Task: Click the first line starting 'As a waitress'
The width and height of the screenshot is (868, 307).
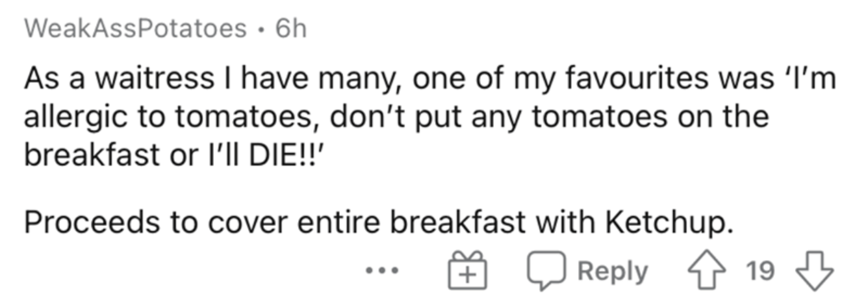Action: 429,79
